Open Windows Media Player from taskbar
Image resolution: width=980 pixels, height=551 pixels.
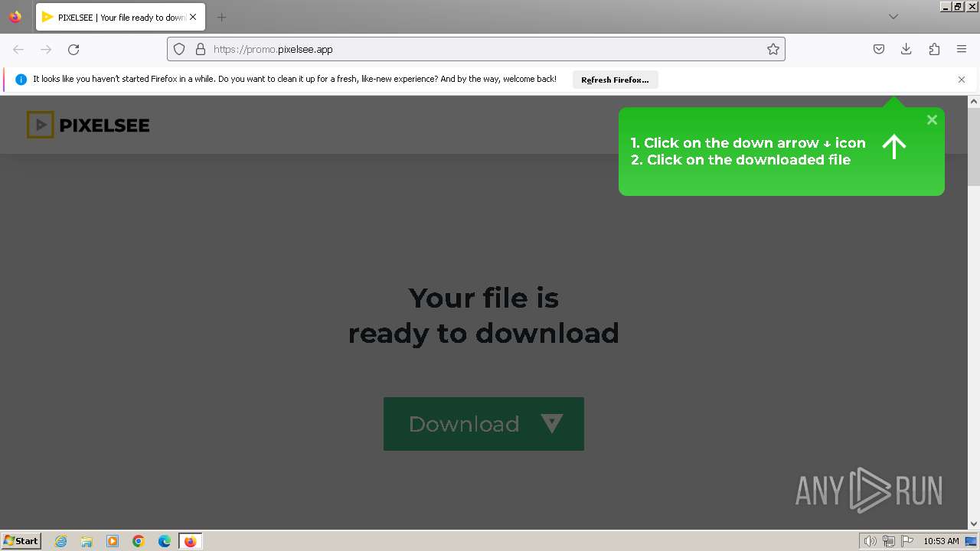pos(113,541)
